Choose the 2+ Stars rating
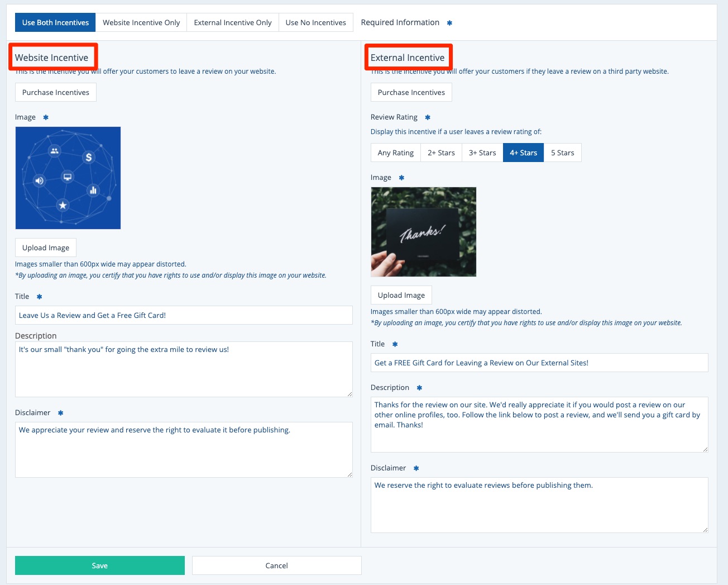Viewport: 728px width, 585px height. coord(441,153)
